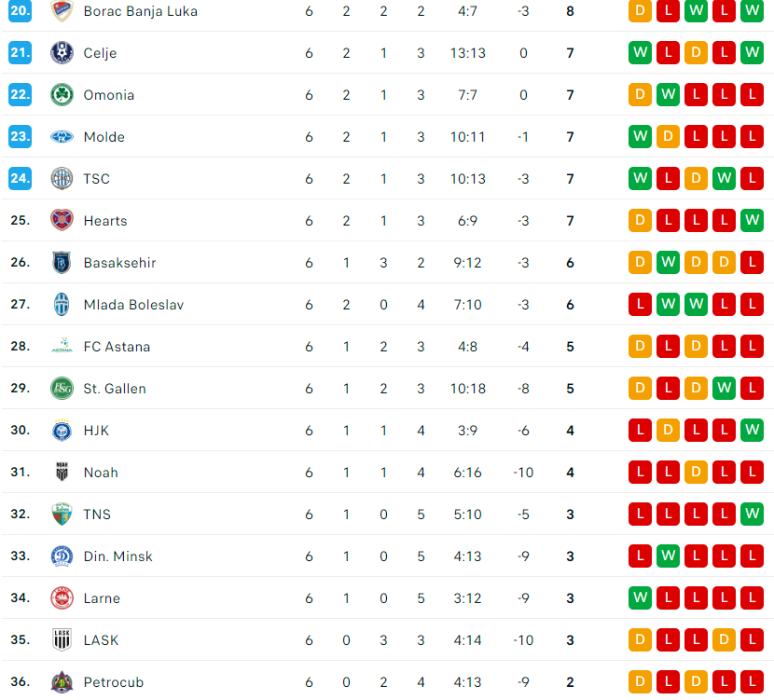Click TSC's most recent loss badge
This screenshot has width=774, height=700.
pos(752,179)
